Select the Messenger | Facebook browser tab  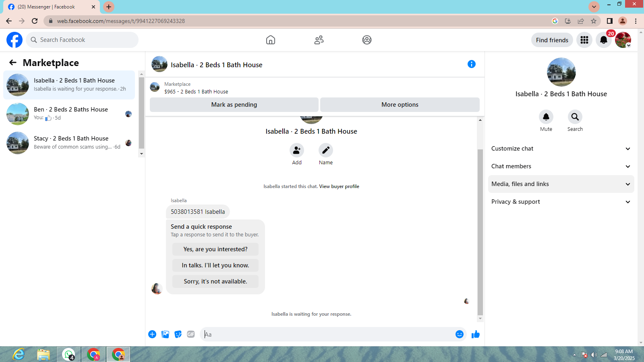click(52, 7)
